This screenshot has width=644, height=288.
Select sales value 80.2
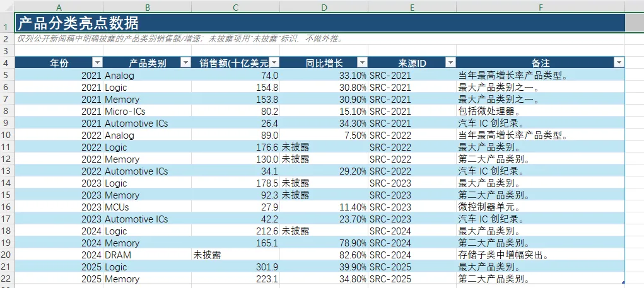[x=235, y=111]
